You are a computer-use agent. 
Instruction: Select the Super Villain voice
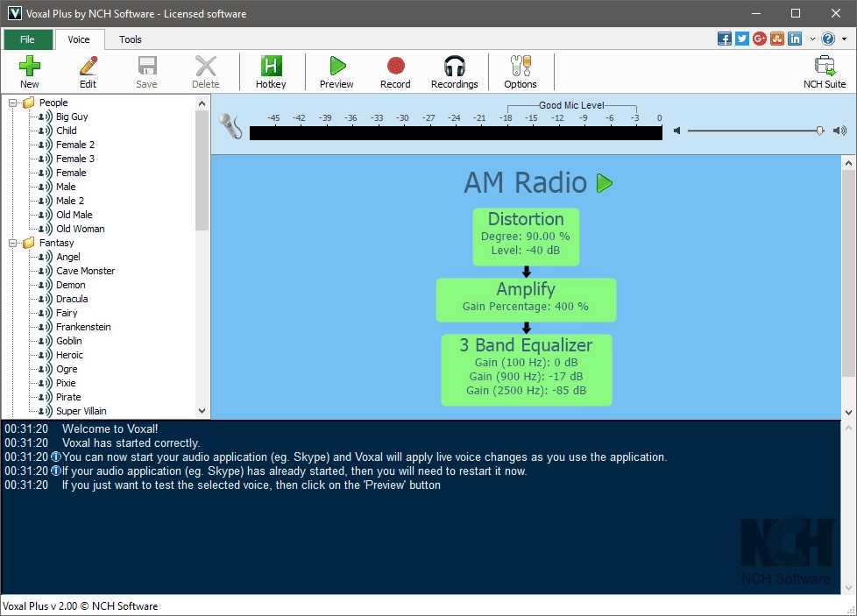81,411
